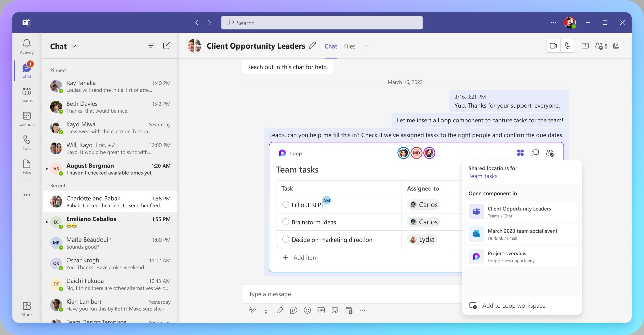Expand the Chat header dropdown chevron
Image resolution: width=644 pixels, height=335 pixels.
74,46
